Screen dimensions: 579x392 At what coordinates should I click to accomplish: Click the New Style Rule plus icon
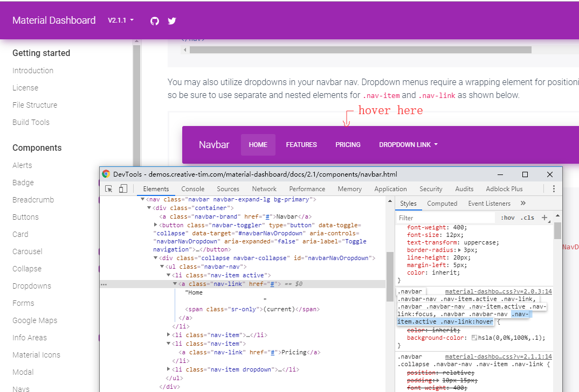point(544,218)
